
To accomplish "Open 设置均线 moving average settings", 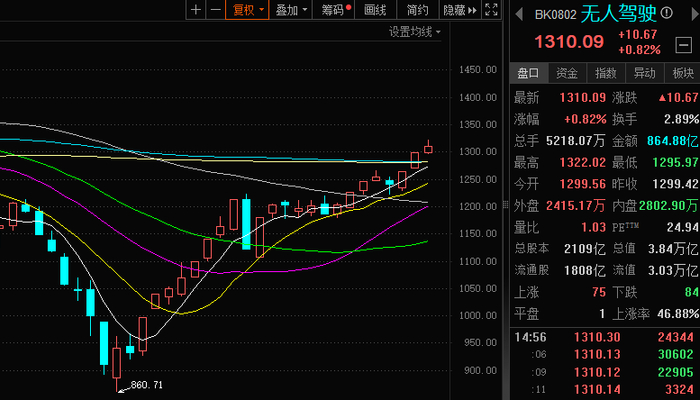I will tap(415, 32).
